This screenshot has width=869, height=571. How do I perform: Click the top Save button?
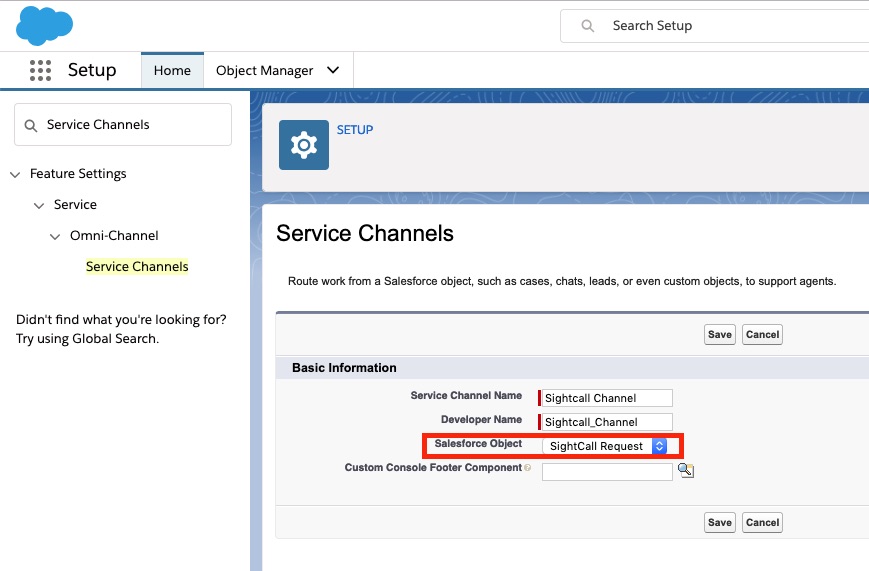coord(720,334)
